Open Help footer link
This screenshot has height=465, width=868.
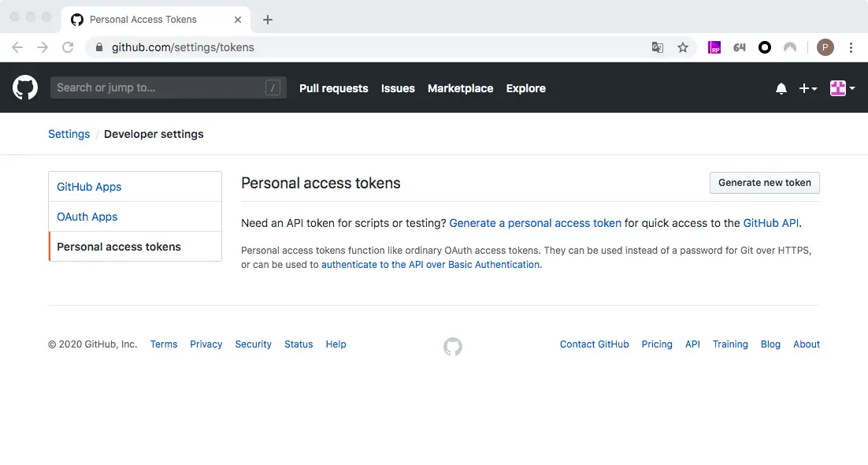click(x=336, y=344)
